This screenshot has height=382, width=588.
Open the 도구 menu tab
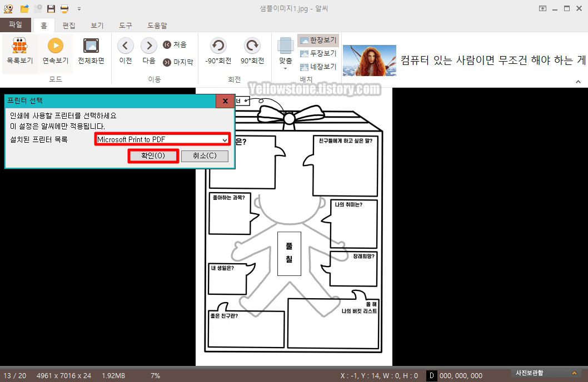[125, 25]
